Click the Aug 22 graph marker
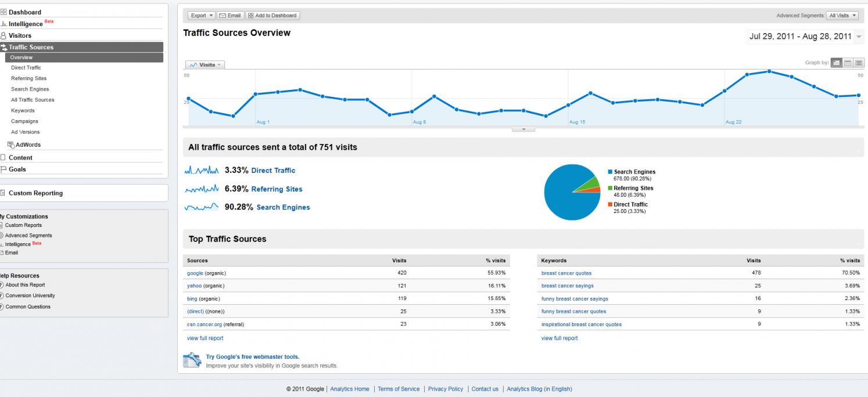 (724, 91)
